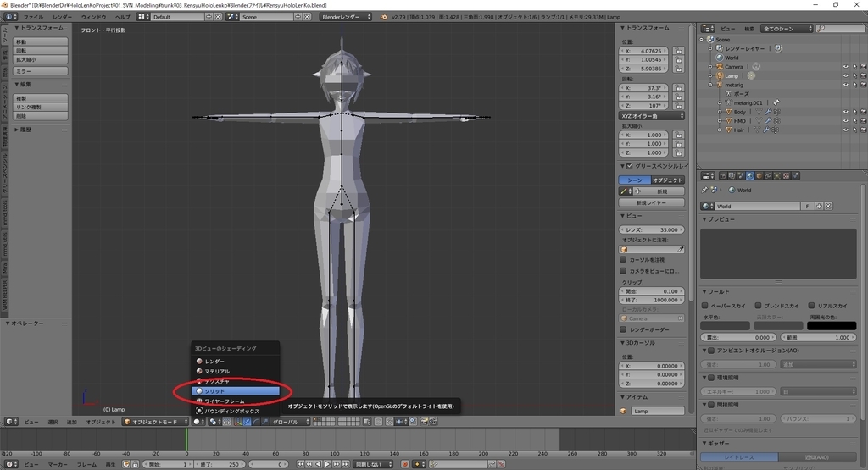This screenshot has width=868, height=470.
Task: Open the Object properties tab icon
Action: [761, 175]
